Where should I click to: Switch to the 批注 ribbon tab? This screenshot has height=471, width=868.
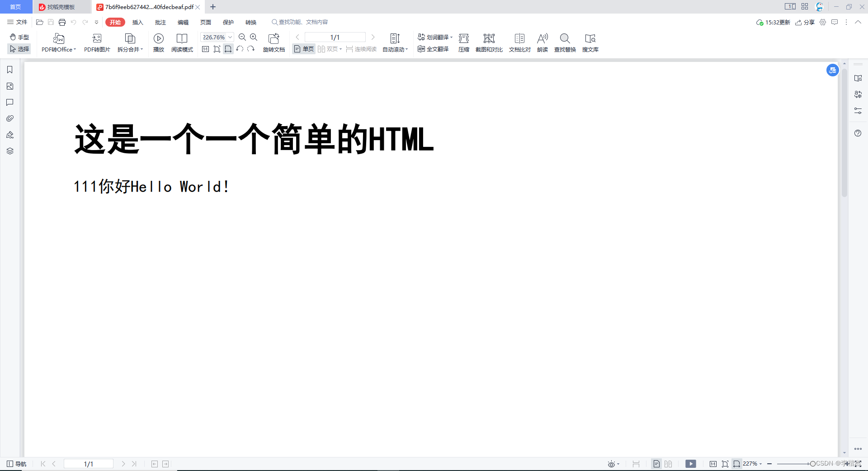tap(160, 22)
